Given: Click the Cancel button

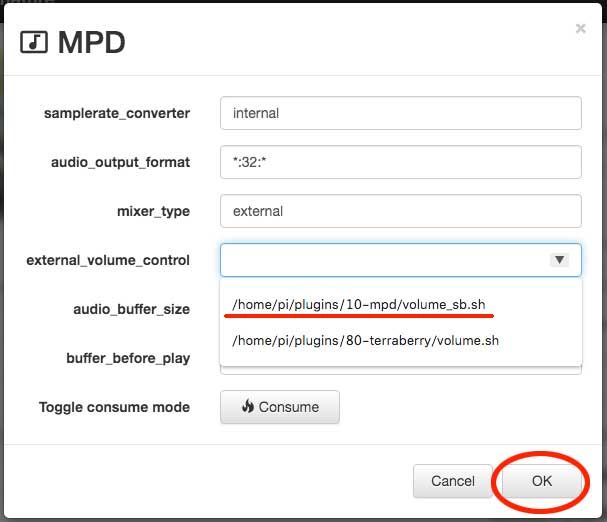Looking at the screenshot, I should pyautogui.click(x=453, y=481).
